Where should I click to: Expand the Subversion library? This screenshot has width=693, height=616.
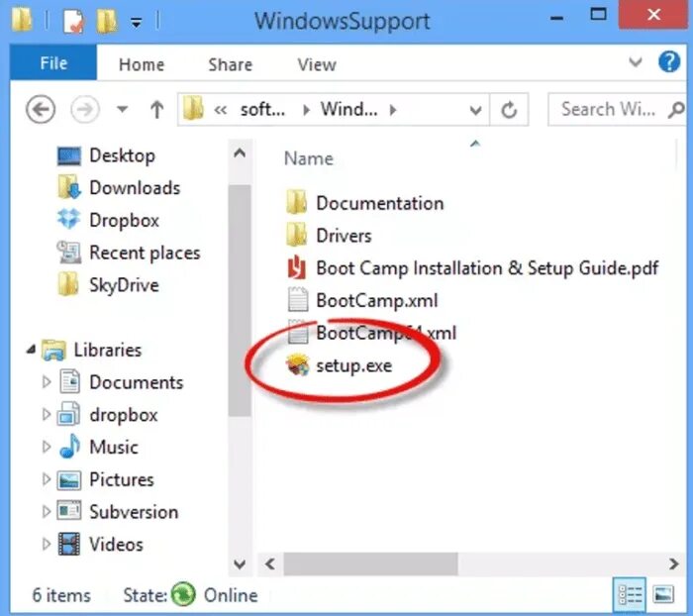click(46, 512)
